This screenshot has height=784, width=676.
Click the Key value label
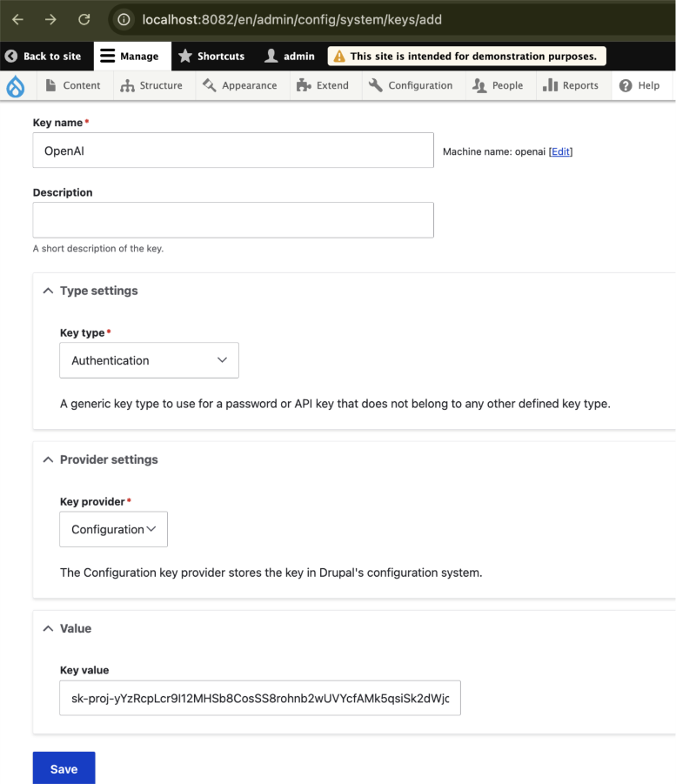click(x=84, y=670)
